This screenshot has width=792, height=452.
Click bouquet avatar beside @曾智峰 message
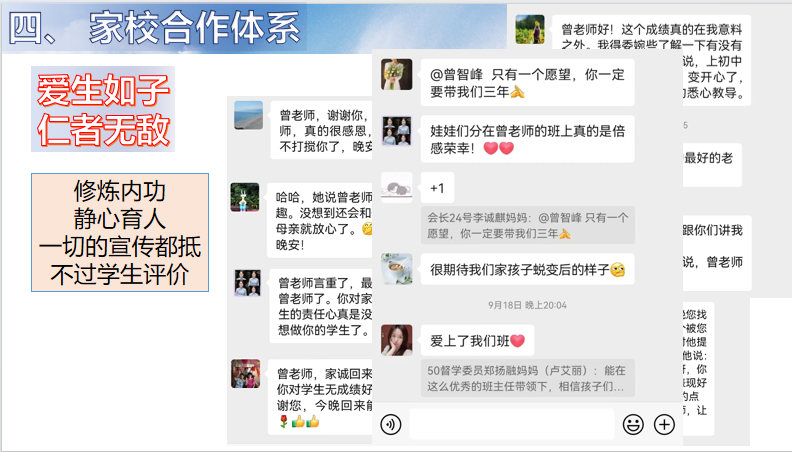(397, 74)
